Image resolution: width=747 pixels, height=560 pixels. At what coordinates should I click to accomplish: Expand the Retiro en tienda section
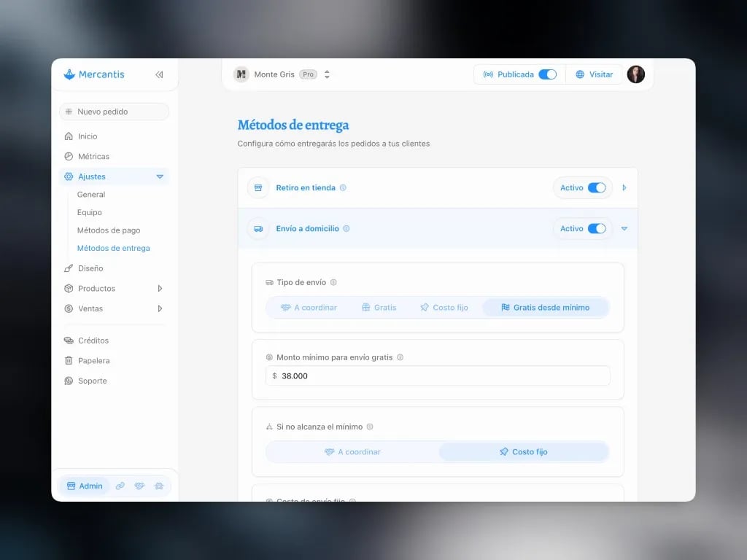(624, 187)
